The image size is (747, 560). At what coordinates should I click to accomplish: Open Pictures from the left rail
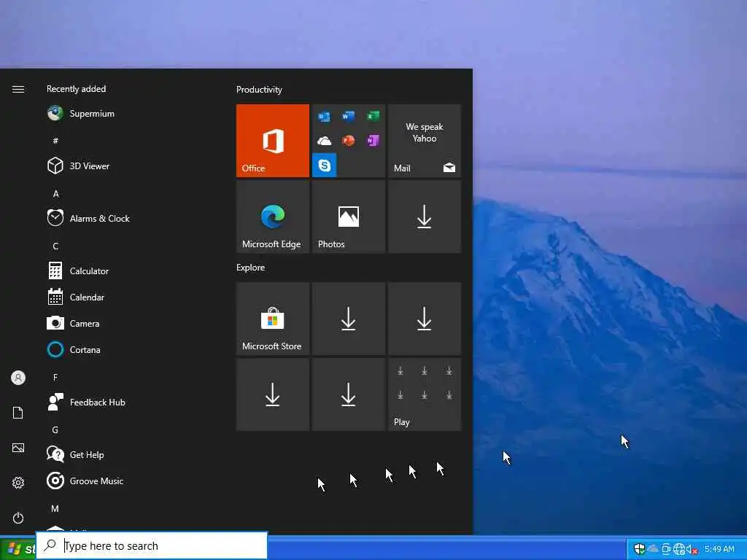(x=18, y=448)
